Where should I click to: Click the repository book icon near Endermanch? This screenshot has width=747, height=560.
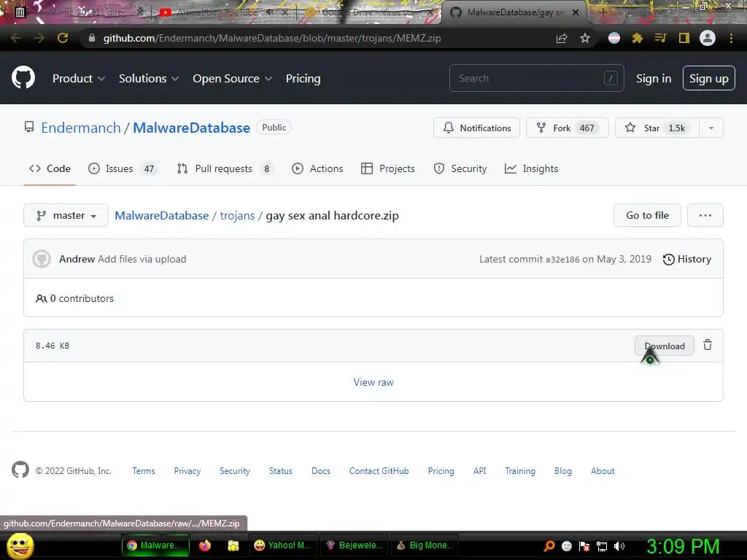29,127
